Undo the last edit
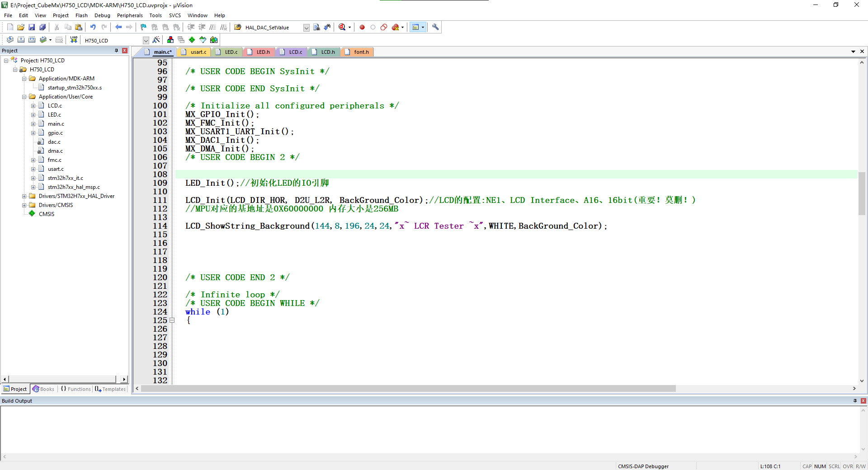Image resolution: width=868 pixels, height=470 pixels. (x=93, y=27)
